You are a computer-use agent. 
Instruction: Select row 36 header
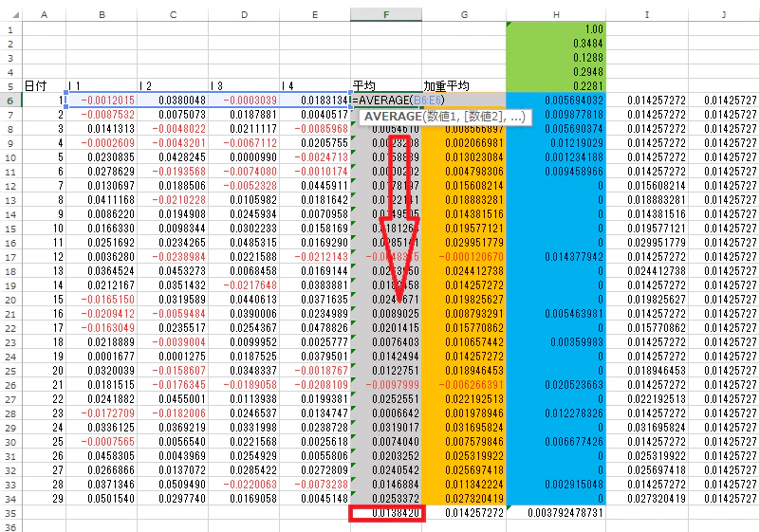11,526
